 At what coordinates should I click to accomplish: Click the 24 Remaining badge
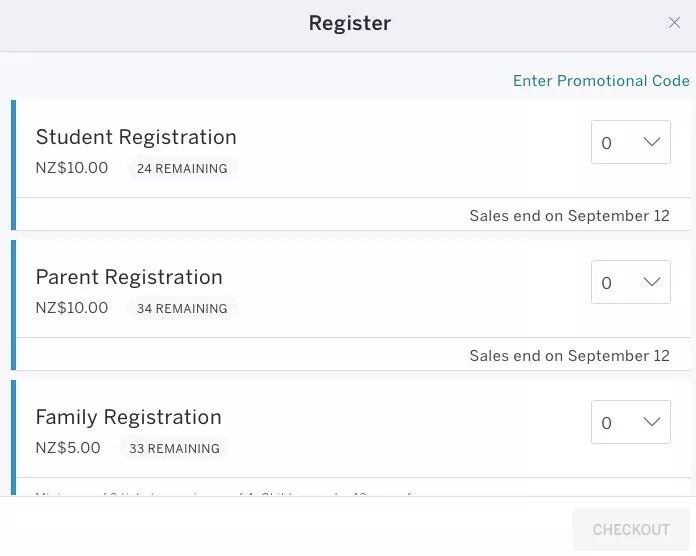[182, 169]
